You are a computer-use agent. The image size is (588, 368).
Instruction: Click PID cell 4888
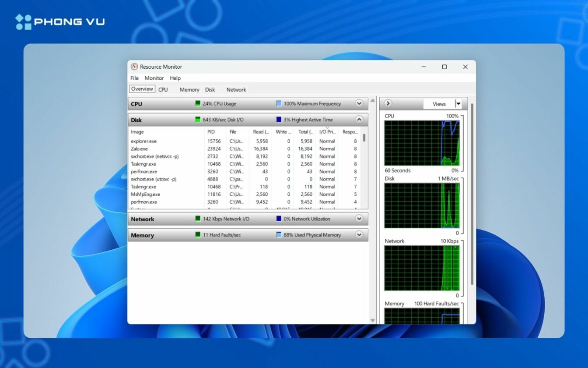213,179
